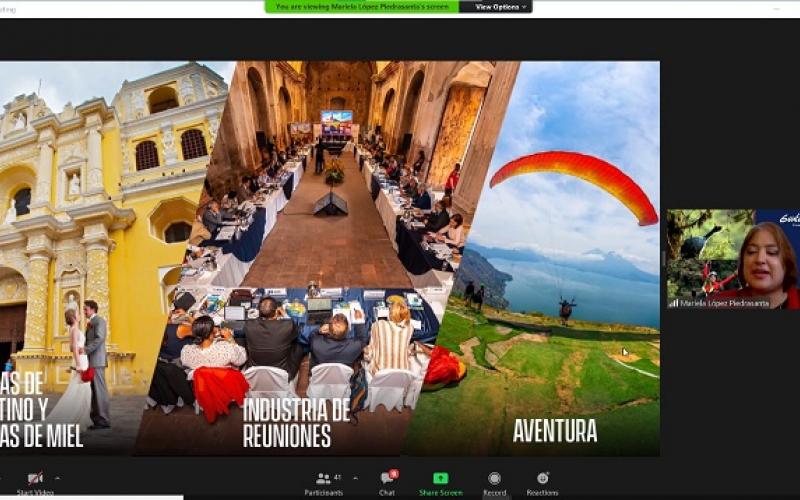This screenshot has width=800, height=500.
Task: Minimize the Zoom meeting window
Action: tap(777, 9)
